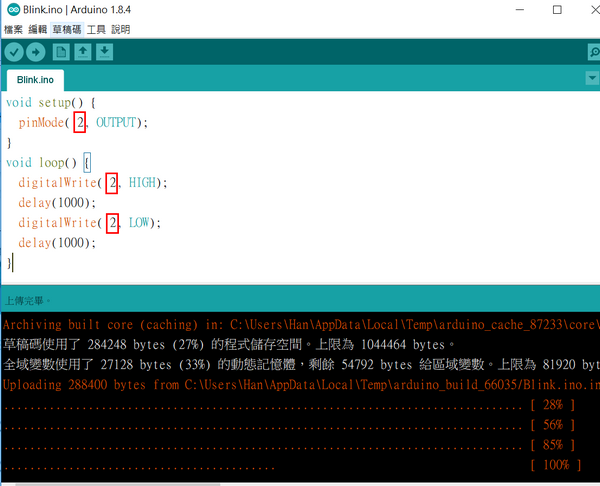The image size is (600, 486).
Task: Open the 草稿碼 (Sketch) menu
Action: [x=67, y=29]
